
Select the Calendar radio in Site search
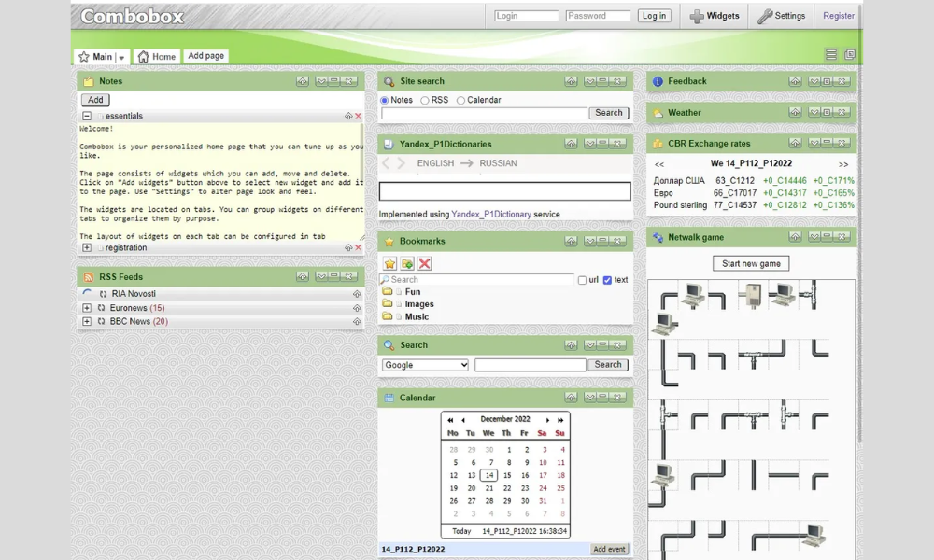(460, 101)
